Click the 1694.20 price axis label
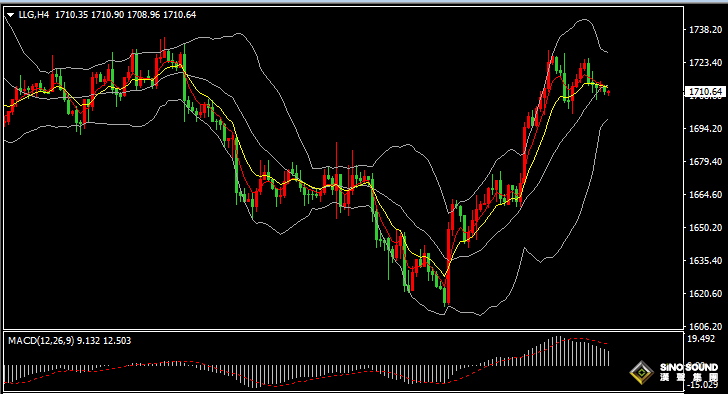728x394 pixels. (x=705, y=129)
